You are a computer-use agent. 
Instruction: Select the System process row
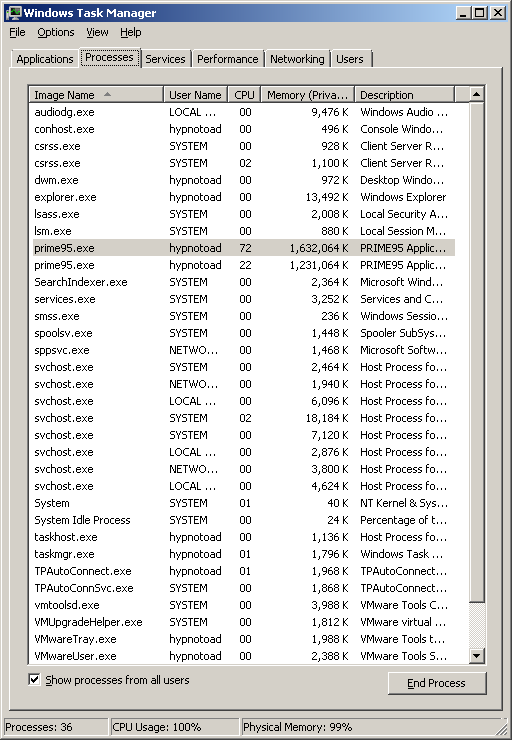(x=243, y=503)
